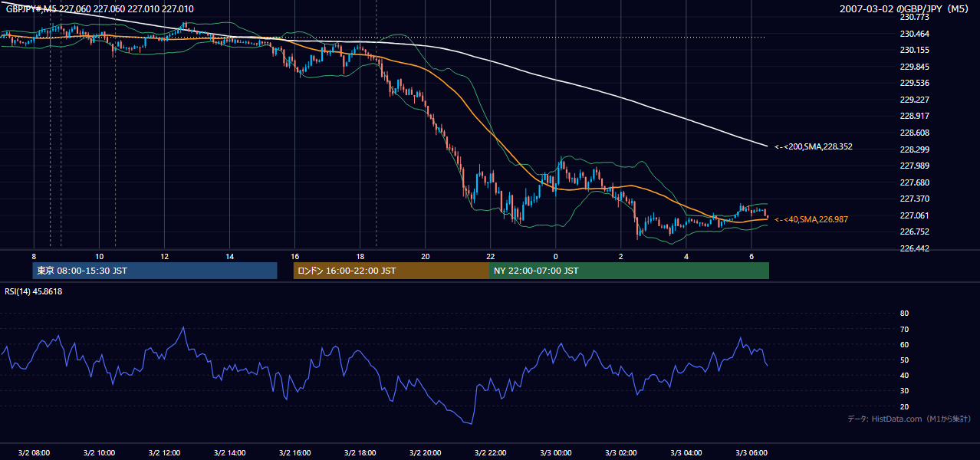Click the 3/3 04:00 time label
The image size is (980, 460).
coord(686,452)
